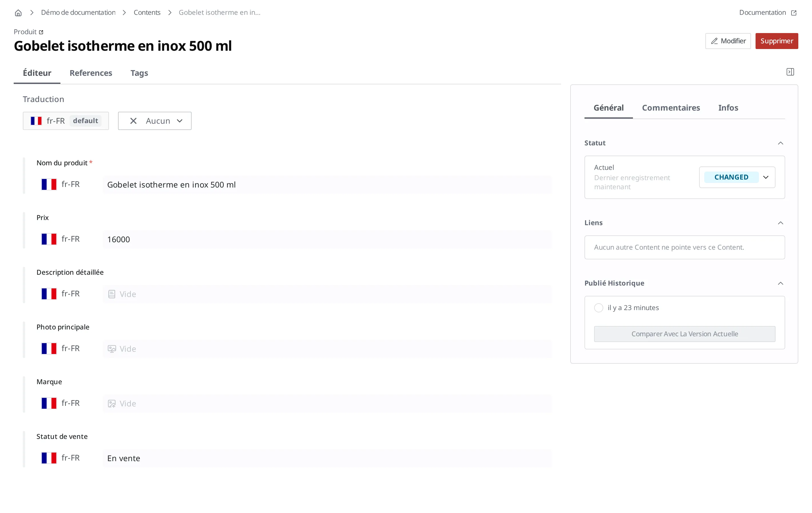This screenshot has width=812, height=513.
Task: Select the 23 minutes history radio button
Action: (x=598, y=308)
